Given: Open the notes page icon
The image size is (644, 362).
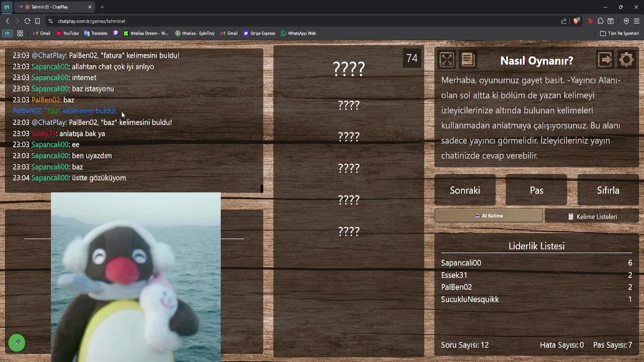Looking at the screenshot, I should coord(468,60).
